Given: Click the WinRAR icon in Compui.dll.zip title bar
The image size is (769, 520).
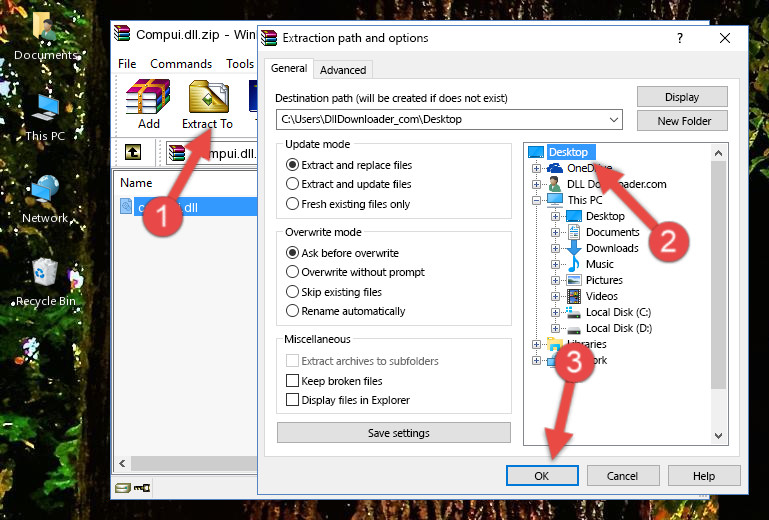Looking at the screenshot, I should click(122, 34).
